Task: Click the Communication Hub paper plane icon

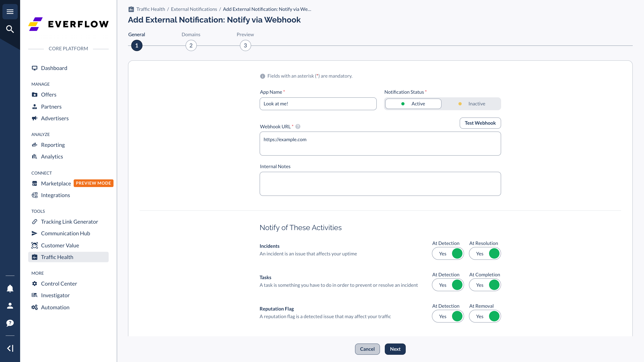Action: [x=34, y=233]
